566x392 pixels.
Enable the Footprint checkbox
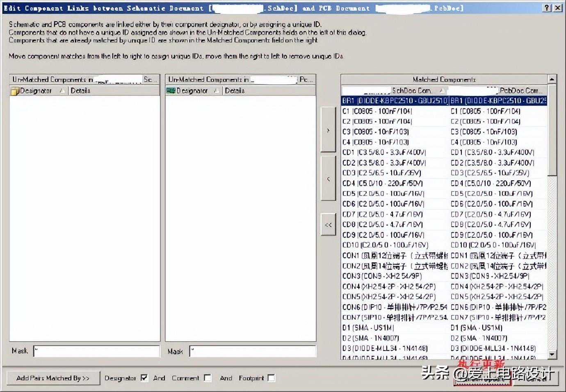point(271,378)
